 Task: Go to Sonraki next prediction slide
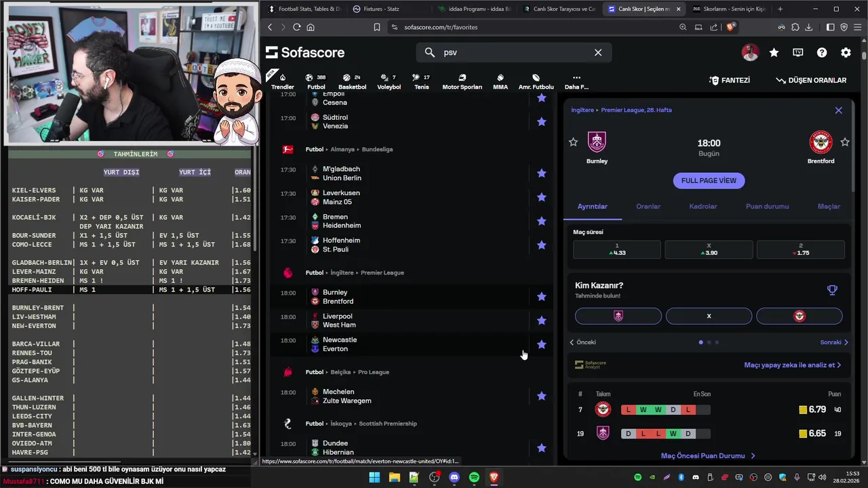tap(834, 342)
